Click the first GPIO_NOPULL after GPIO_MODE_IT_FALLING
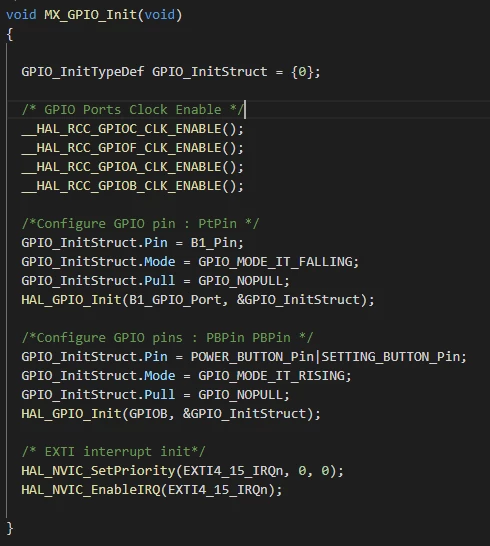490x546 pixels. (x=240, y=281)
